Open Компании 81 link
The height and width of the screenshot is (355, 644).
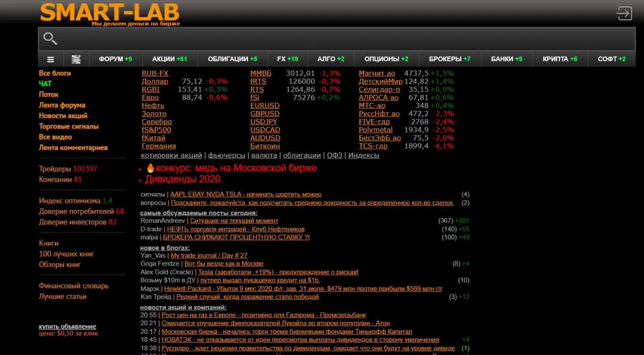pos(60,179)
